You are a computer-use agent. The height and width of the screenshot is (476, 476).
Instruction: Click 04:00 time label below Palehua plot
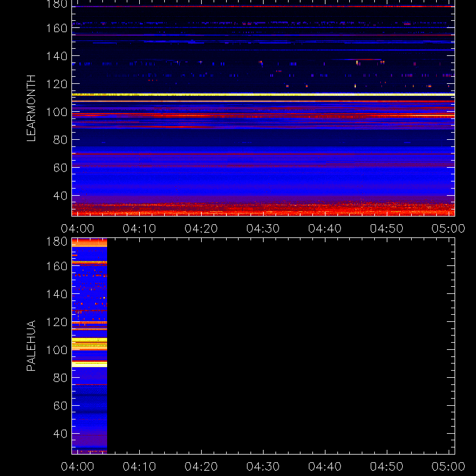coord(77,466)
